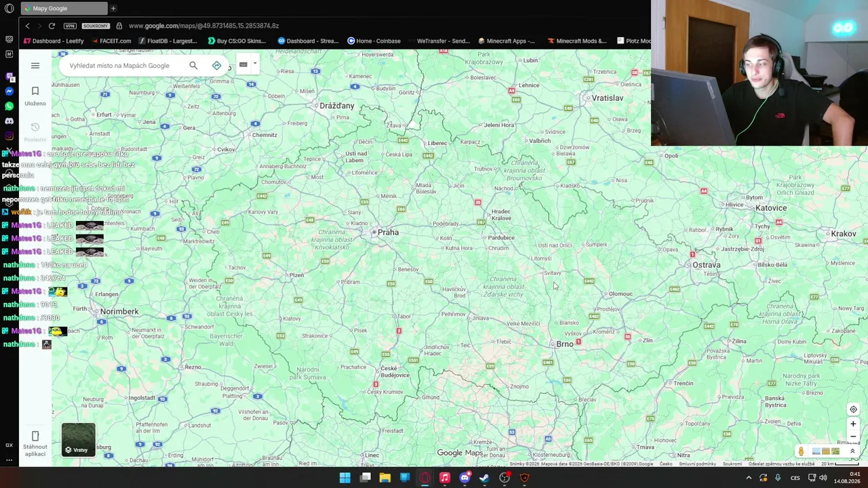This screenshot has height=488, width=868.
Task: Go forward with the browser arrow
Action: (39, 26)
